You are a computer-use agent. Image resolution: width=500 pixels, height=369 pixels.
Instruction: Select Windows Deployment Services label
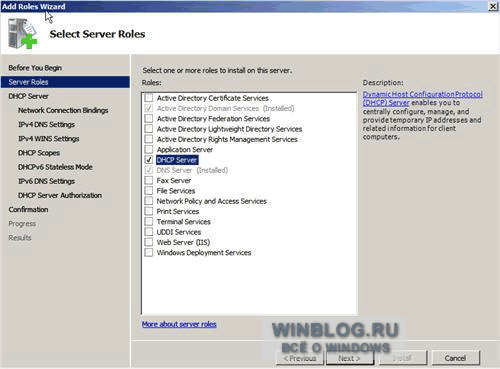pyautogui.click(x=204, y=253)
